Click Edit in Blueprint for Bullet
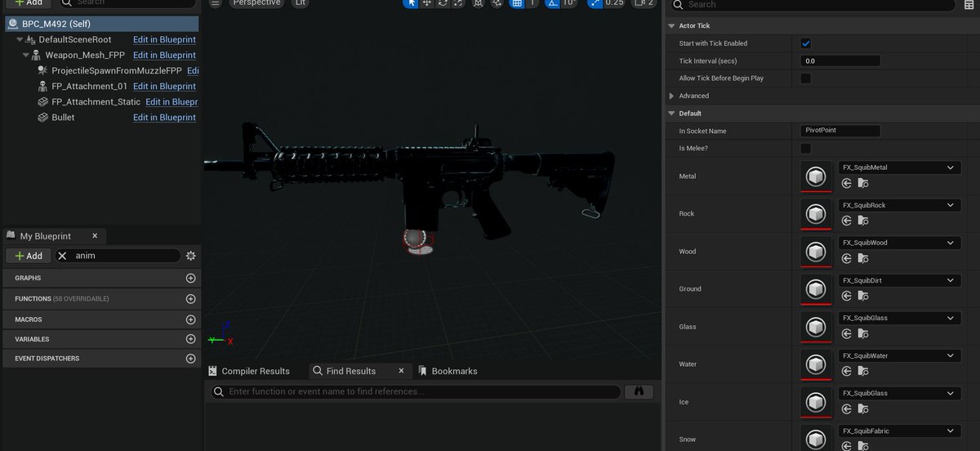 164,117
